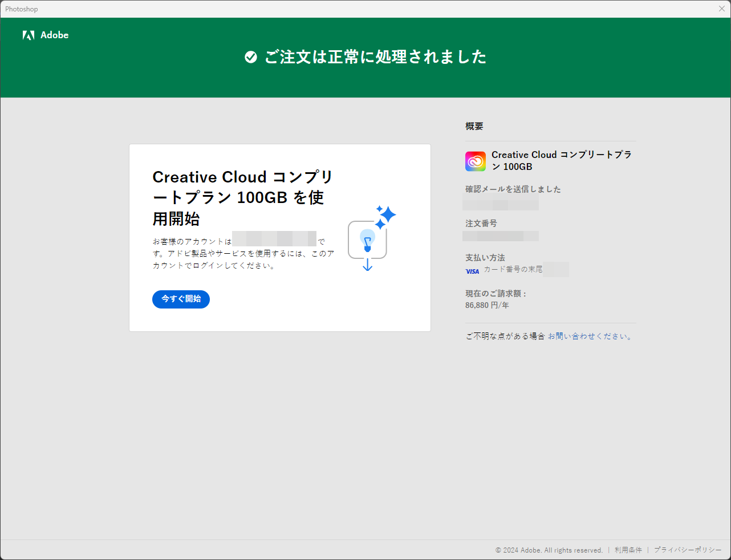This screenshot has height=560, width=731.
Task: Click the カード番号の末尾 text
Action: (513, 269)
